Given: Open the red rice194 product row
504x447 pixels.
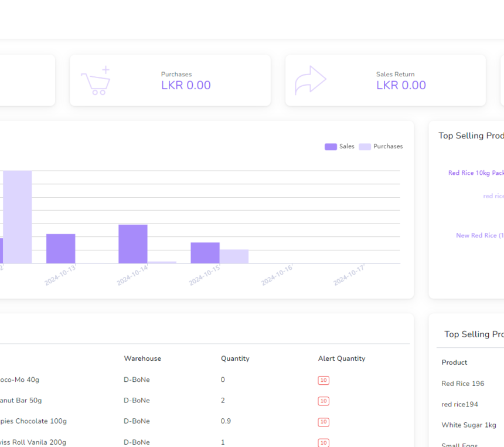Looking at the screenshot, I should pos(459,404).
